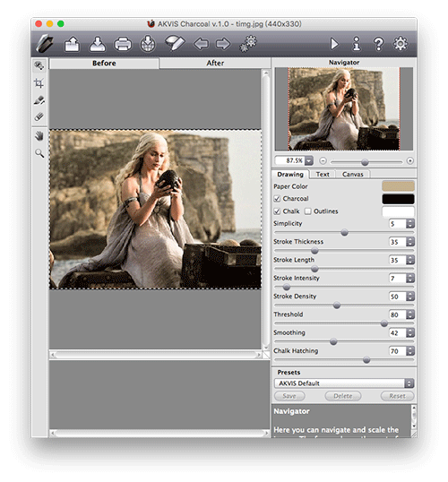The height and width of the screenshot is (482, 448).
Task: Open the 87.5% zoom dropdown
Action: [x=309, y=160]
